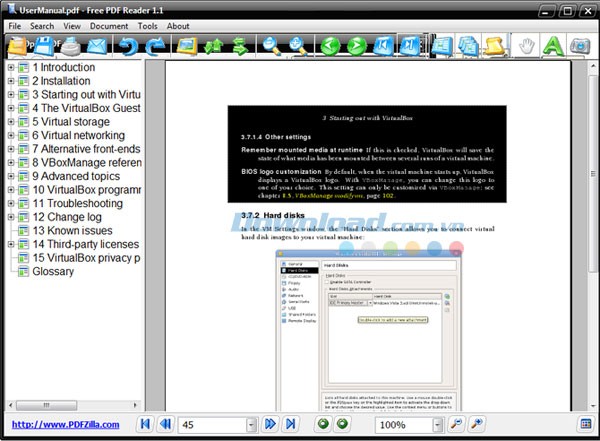Click the Open folder icon in toolbar
This screenshot has width=600, height=441.
17,46
